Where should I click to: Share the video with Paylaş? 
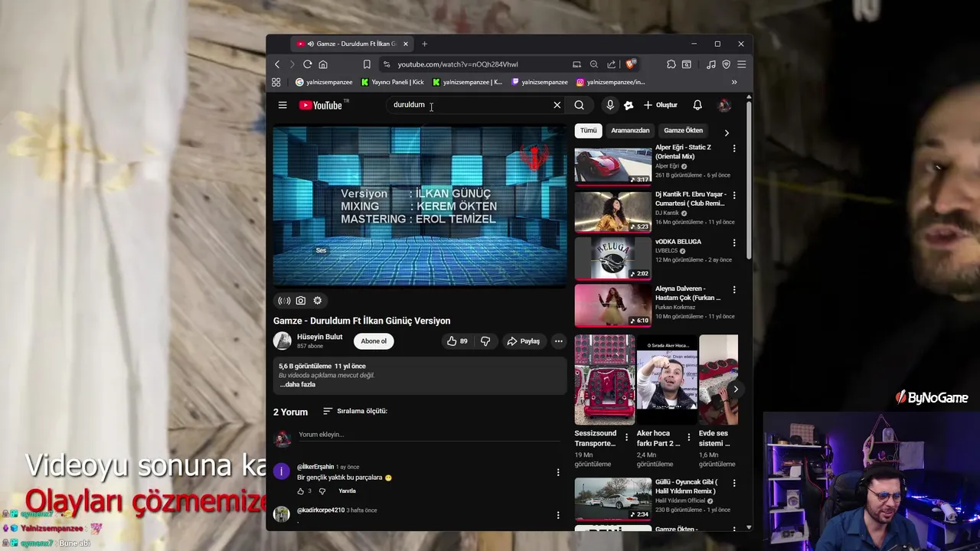point(524,341)
